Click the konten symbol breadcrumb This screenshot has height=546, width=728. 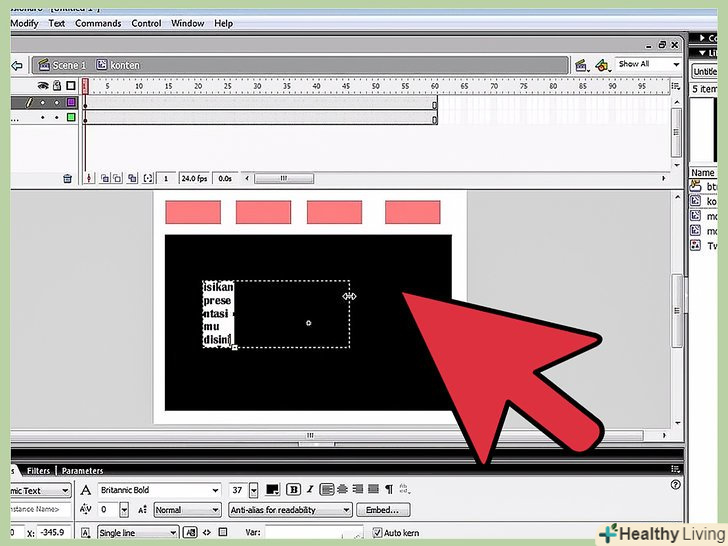118,65
